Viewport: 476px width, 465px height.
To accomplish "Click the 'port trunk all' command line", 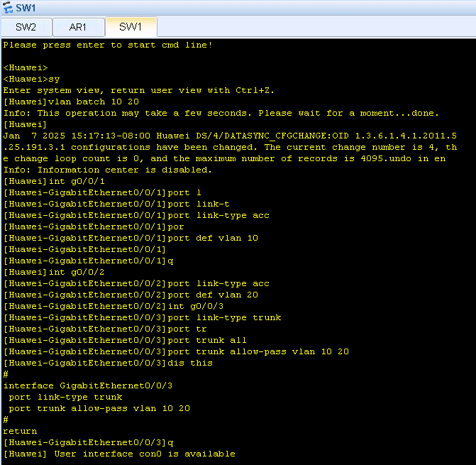I will (x=125, y=341).
